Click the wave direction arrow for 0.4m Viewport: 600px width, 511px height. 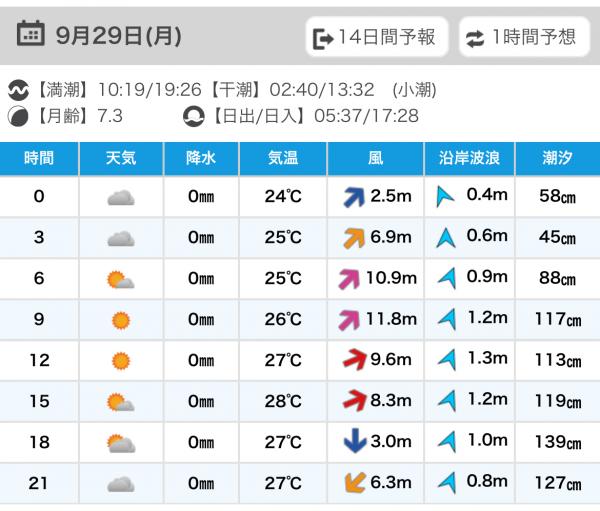point(445,197)
